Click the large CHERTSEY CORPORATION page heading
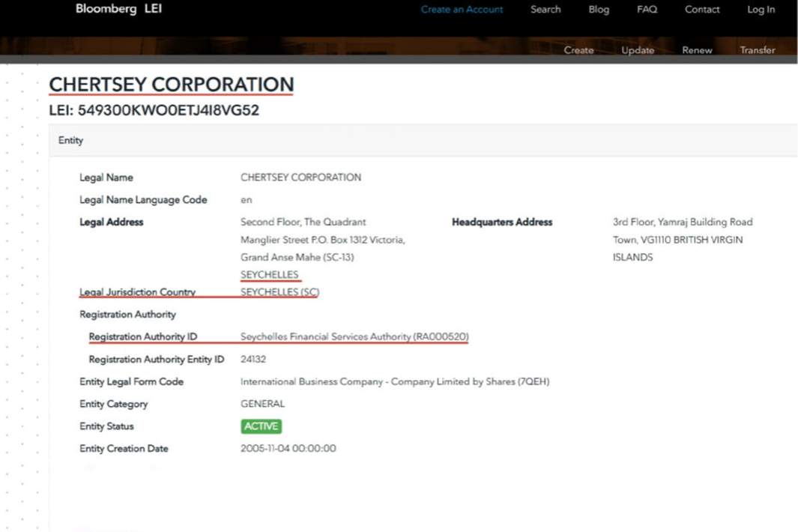Viewport: 798px width, 532px height. (172, 85)
